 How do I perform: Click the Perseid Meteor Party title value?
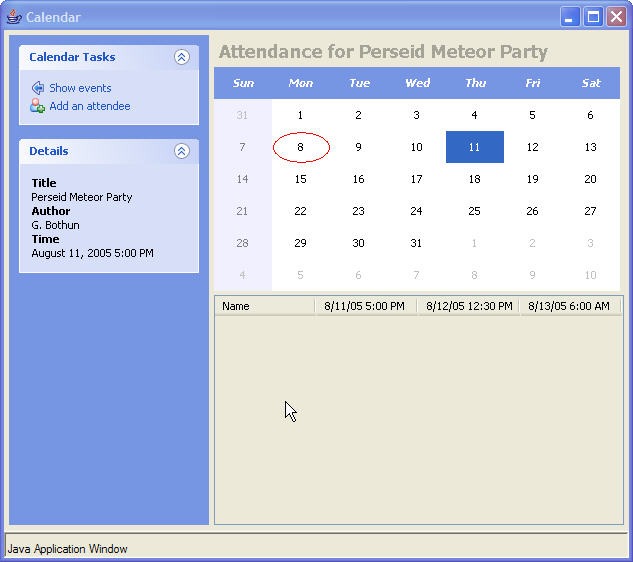pyautogui.click(x=82, y=197)
